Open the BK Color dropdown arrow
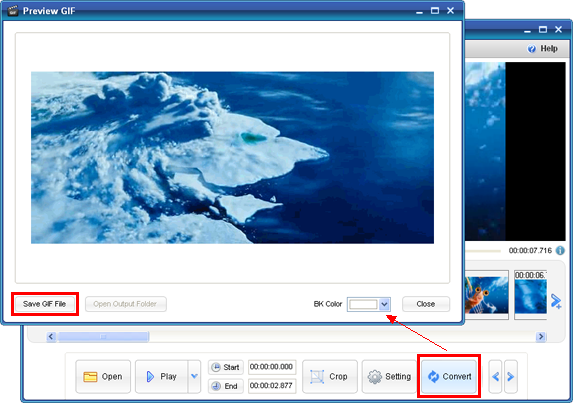 (x=384, y=304)
